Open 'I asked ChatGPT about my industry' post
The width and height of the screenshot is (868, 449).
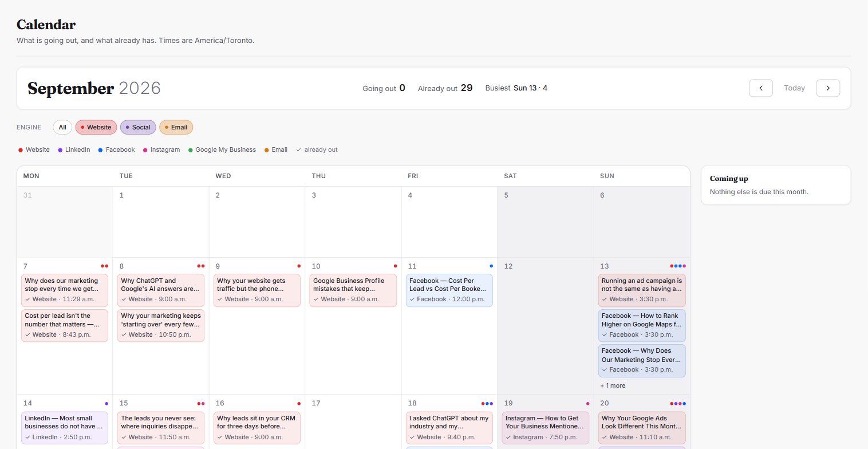tap(449, 428)
